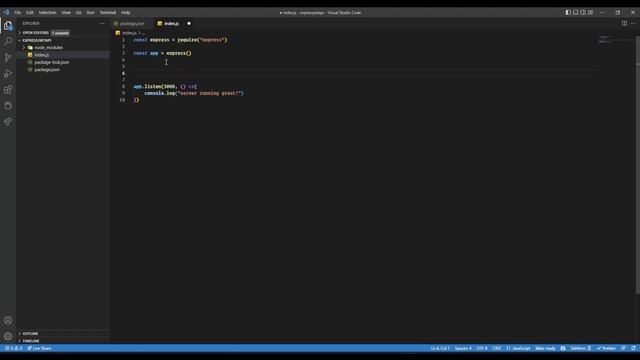The image size is (640, 360).
Task: Click the editor vertical scrollbar
Action: [638, 165]
